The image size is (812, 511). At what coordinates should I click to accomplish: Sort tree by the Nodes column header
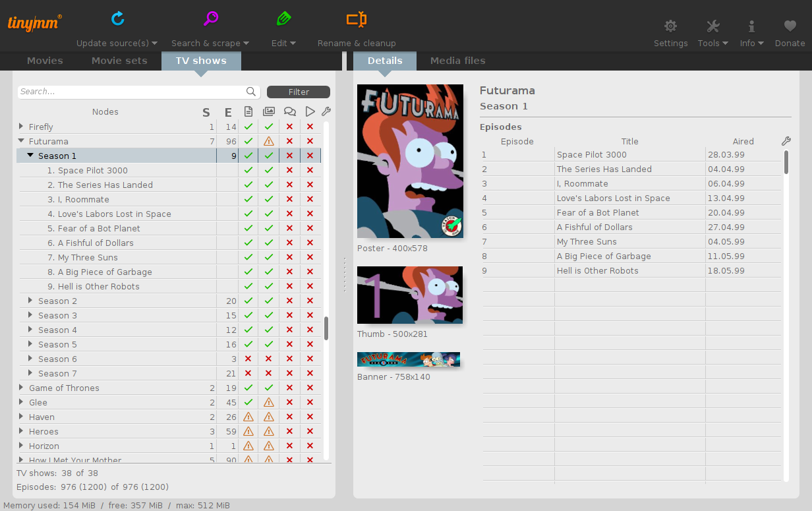click(x=105, y=112)
